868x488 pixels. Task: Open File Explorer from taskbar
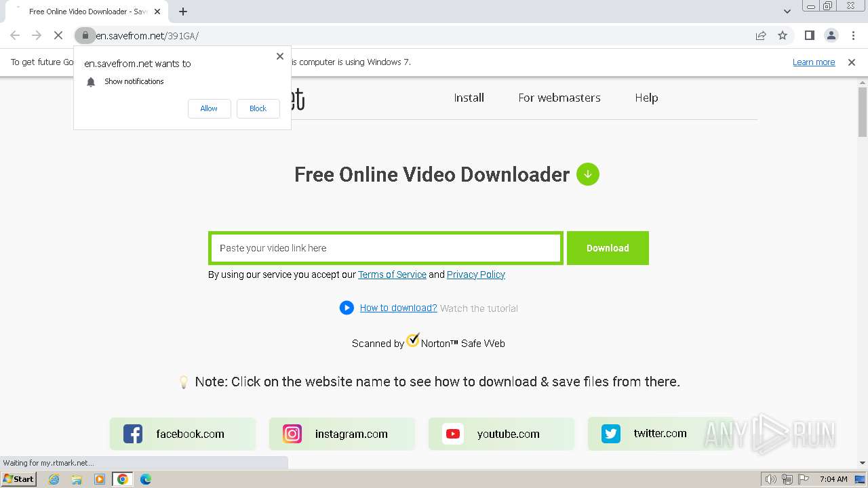pyautogui.click(x=77, y=479)
